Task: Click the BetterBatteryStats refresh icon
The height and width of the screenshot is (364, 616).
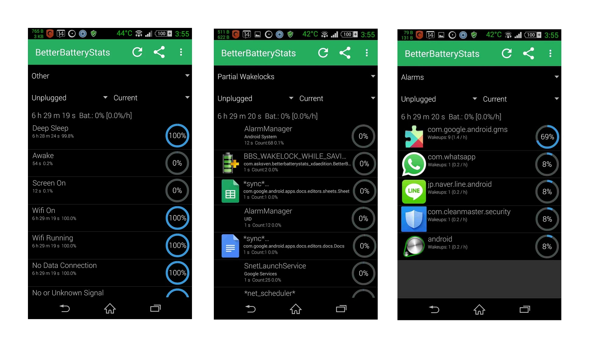Action: (139, 52)
